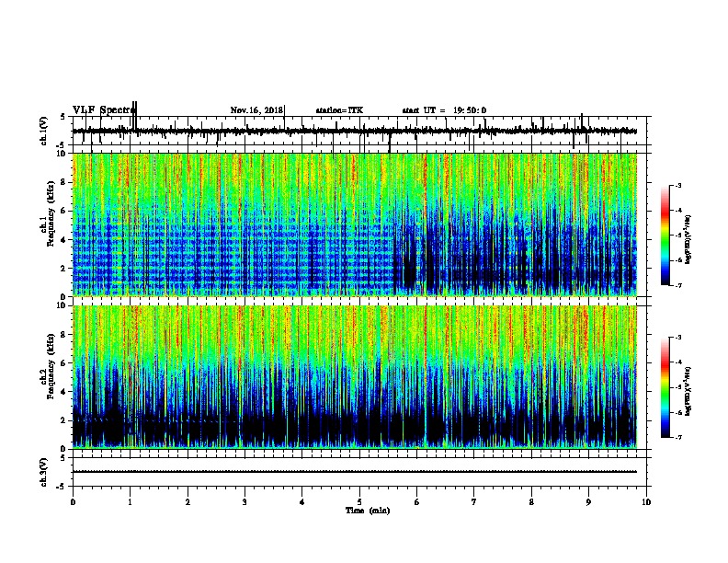Click time axis tick label '8'
728x563 pixels.
point(531,502)
